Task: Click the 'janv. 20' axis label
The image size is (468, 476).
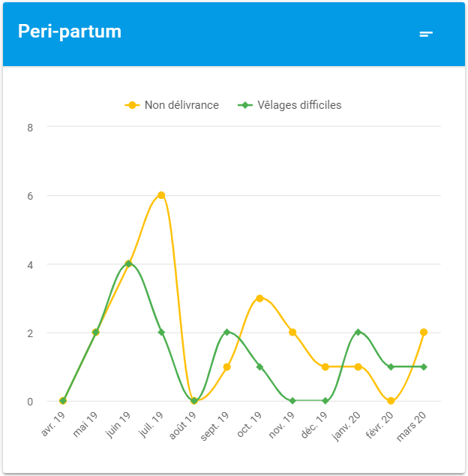Action: click(x=346, y=426)
